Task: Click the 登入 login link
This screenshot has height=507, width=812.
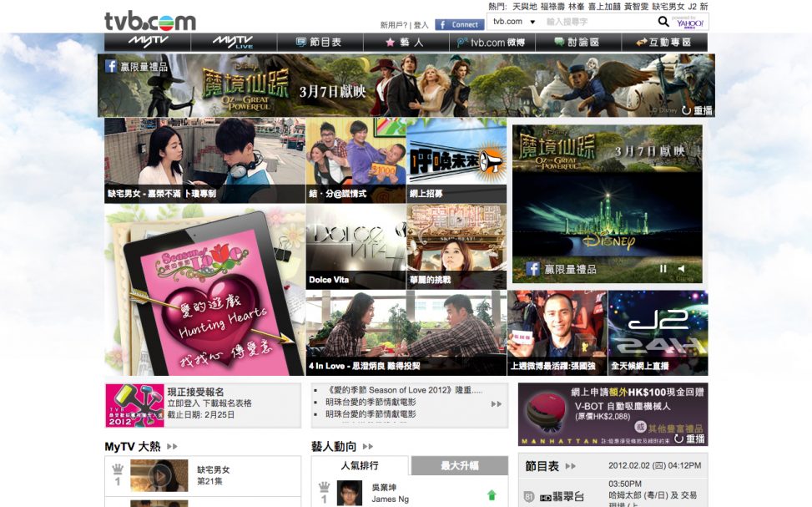Action: click(x=421, y=25)
